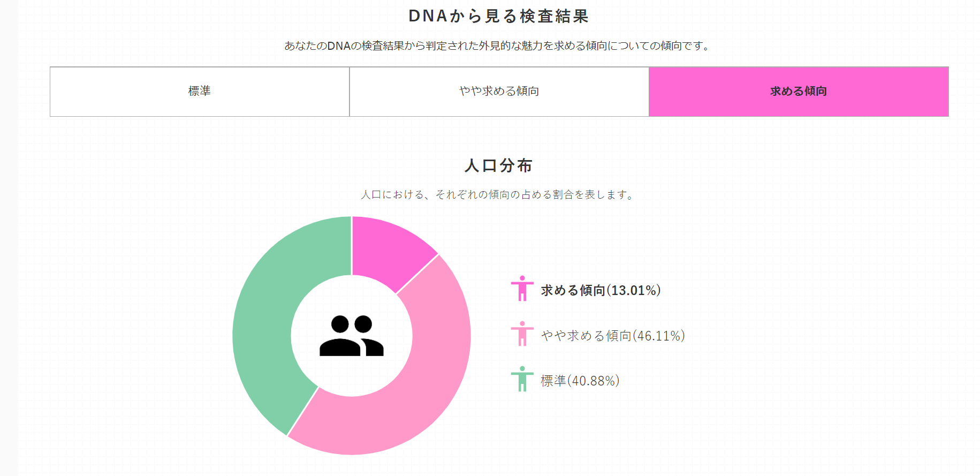Click the 人口分布 section heading
This screenshot has height=476, width=980.
tap(498, 165)
